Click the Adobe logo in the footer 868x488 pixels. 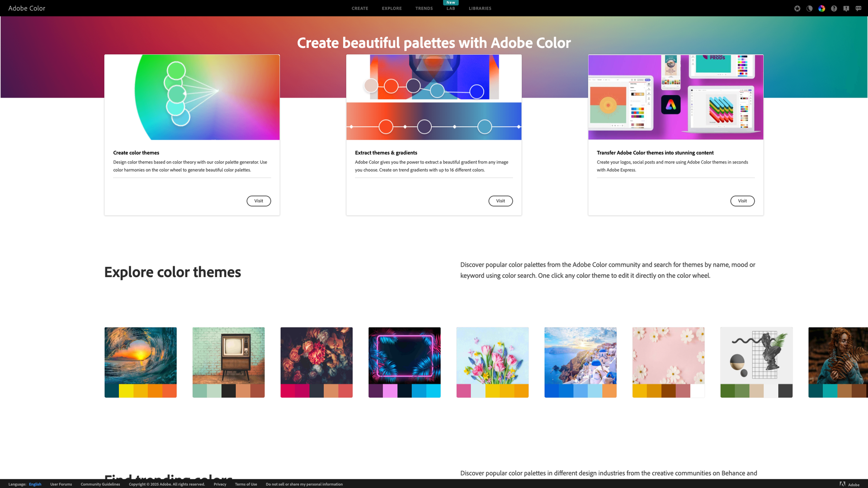point(842,484)
